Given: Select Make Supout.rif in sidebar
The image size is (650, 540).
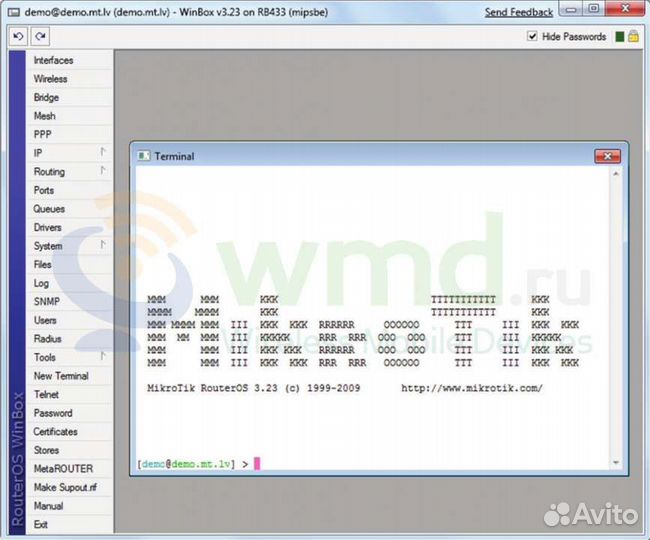Looking at the screenshot, I should pyautogui.click(x=69, y=487).
